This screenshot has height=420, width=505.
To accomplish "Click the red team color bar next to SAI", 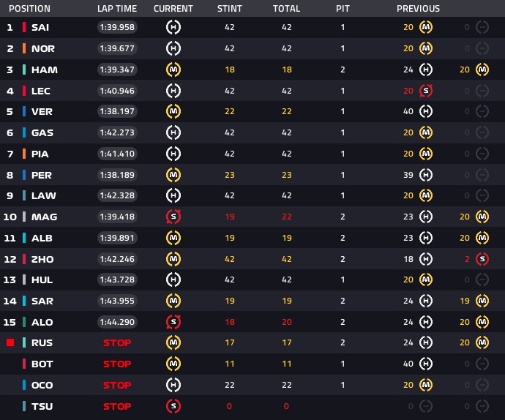I will click(x=24, y=27).
